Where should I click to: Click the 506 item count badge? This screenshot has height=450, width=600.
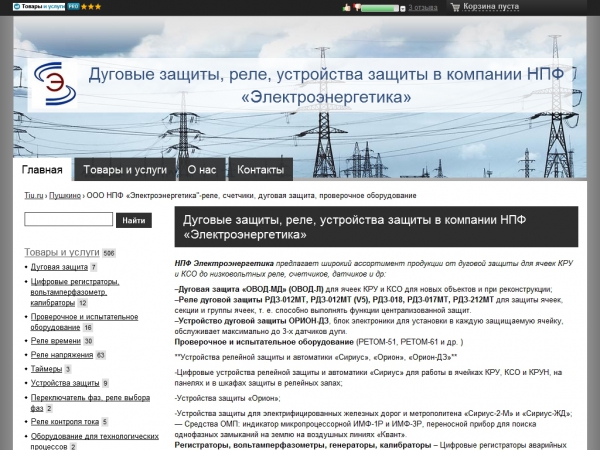coord(109,253)
